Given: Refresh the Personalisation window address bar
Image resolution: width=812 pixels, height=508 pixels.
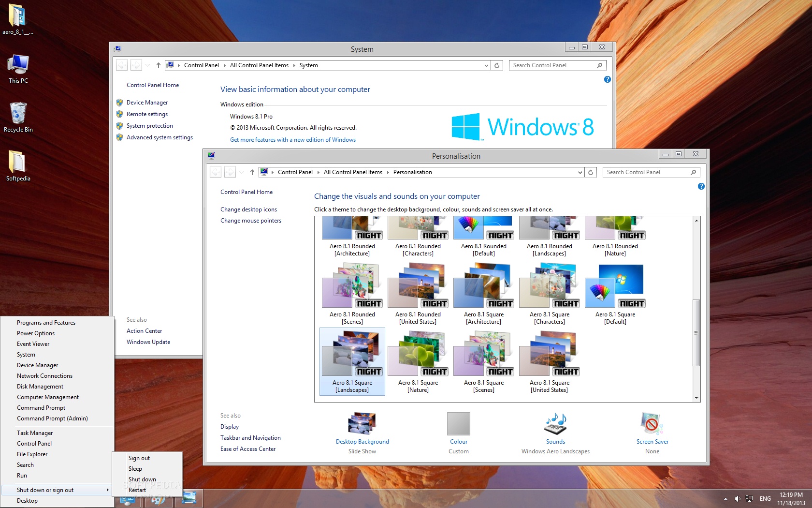Looking at the screenshot, I should (x=591, y=172).
